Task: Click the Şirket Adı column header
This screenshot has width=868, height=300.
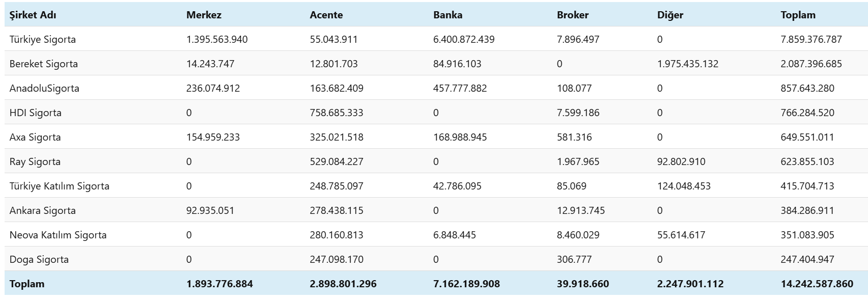Action: click(33, 15)
